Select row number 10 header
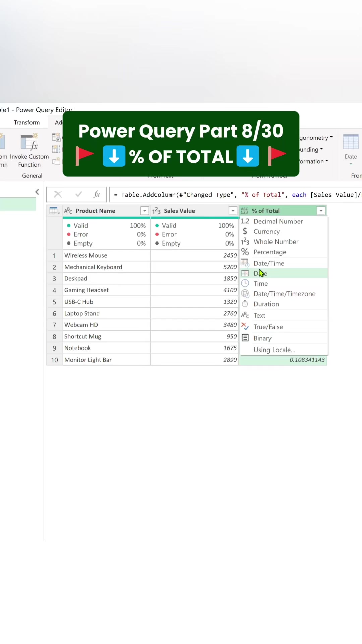 (x=54, y=360)
